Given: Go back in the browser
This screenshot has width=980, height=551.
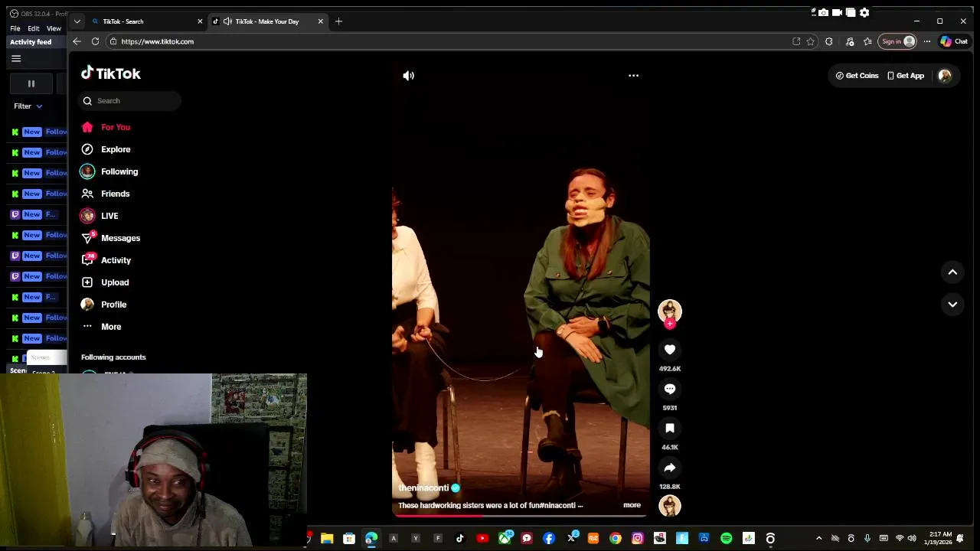Looking at the screenshot, I should (77, 41).
